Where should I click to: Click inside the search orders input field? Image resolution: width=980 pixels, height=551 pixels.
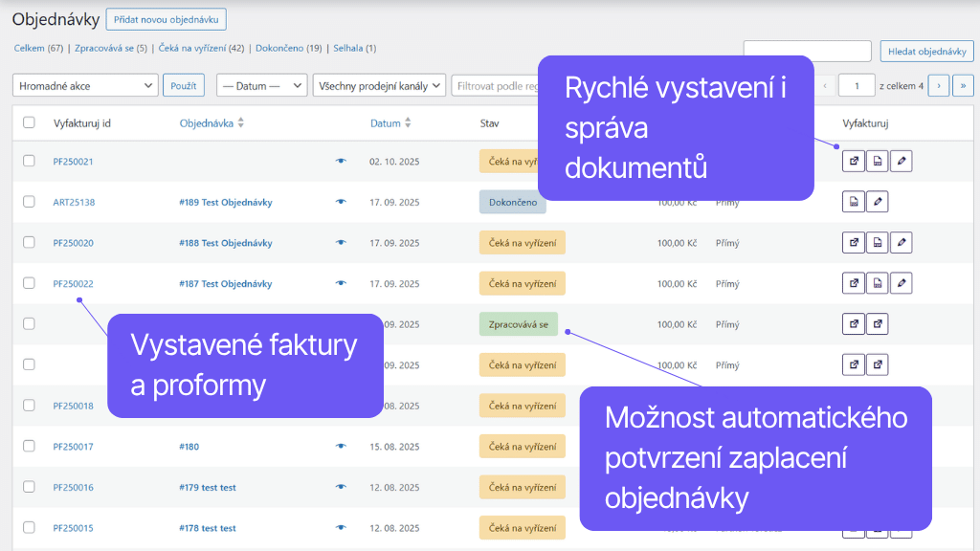pos(807,51)
